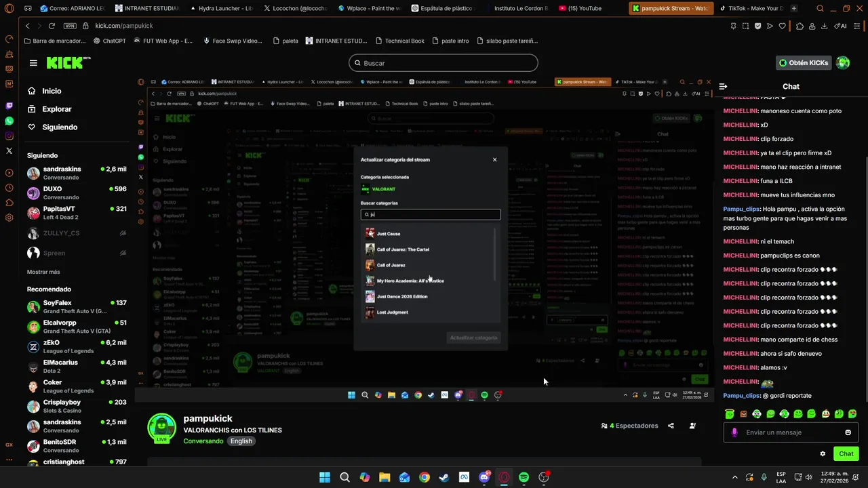868x488 pixels.
Task: Show hidden system tray icons
Action: click(x=734, y=477)
